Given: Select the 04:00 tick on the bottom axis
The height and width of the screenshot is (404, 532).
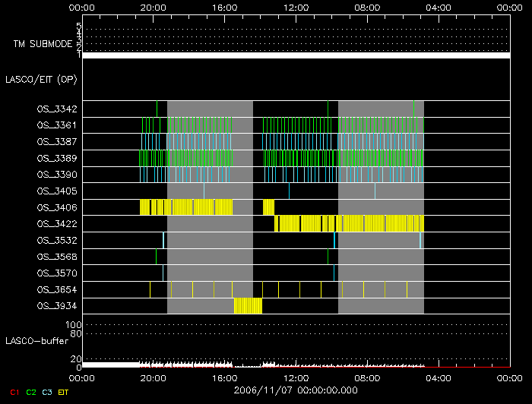Looking at the screenshot, I should (x=438, y=377).
